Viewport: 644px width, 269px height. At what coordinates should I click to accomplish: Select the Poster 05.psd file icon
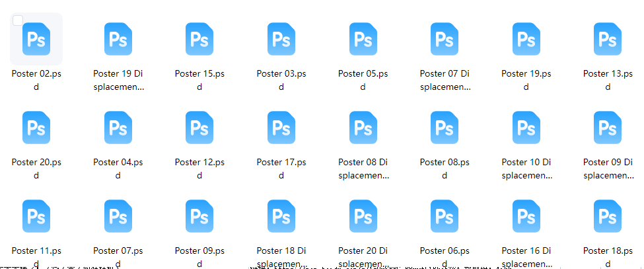click(363, 39)
